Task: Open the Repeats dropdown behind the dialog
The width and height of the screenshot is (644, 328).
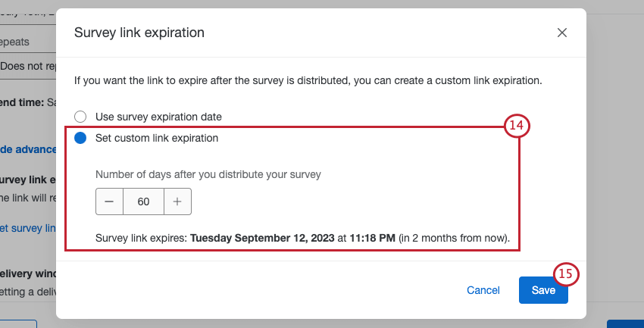Action: coord(28,66)
